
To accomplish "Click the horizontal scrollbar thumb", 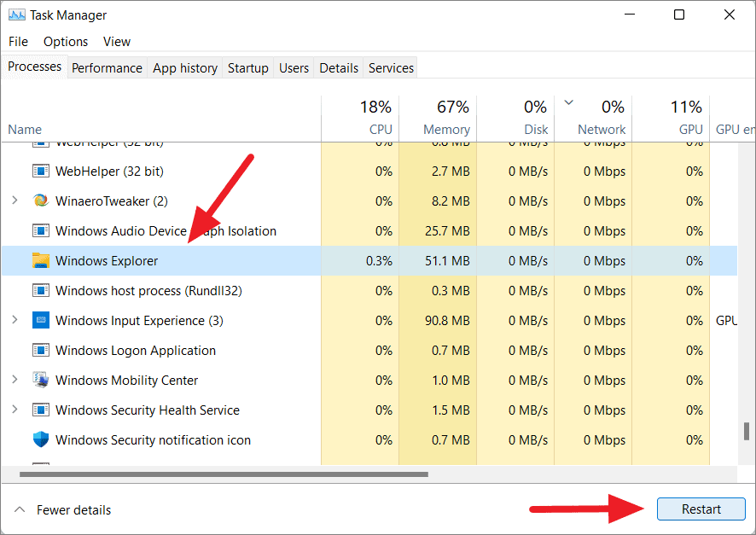I will (x=224, y=474).
